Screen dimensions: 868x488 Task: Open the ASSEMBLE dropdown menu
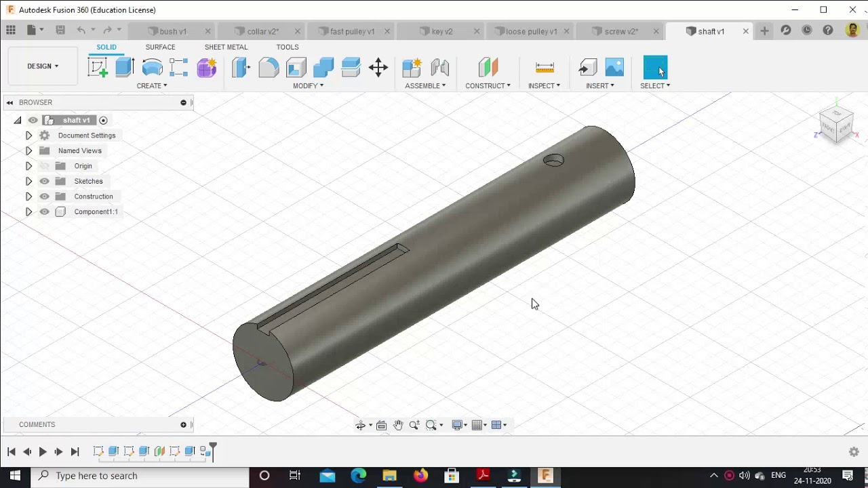(x=425, y=86)
